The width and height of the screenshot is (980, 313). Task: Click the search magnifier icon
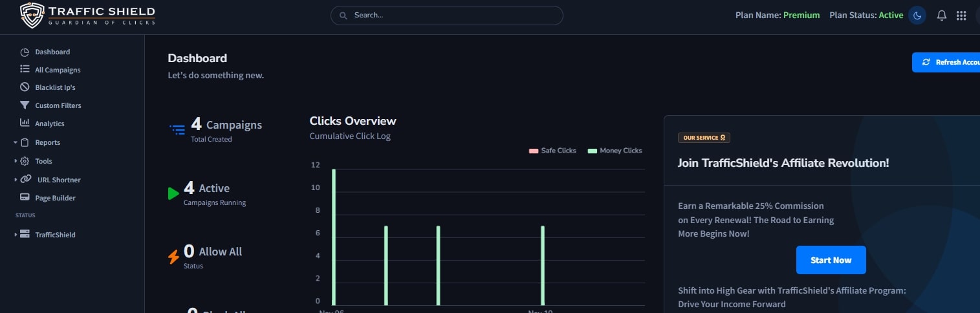click(343, 16)
